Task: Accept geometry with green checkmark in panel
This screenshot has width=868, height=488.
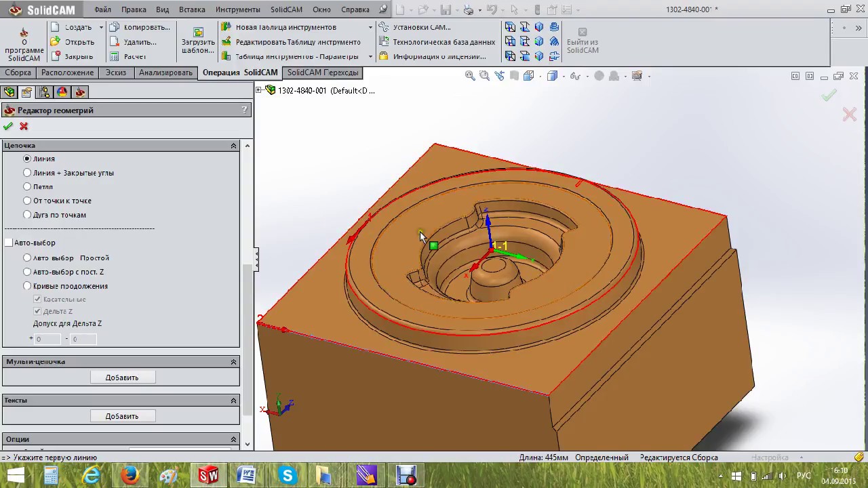Action: [8, 126]
